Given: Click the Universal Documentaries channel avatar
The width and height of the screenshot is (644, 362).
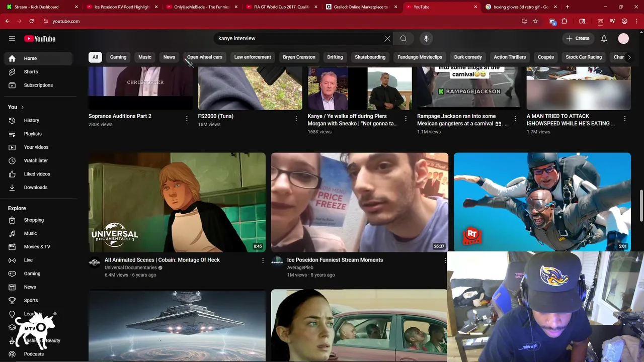Looking at the screenshot, I should 95,262.
